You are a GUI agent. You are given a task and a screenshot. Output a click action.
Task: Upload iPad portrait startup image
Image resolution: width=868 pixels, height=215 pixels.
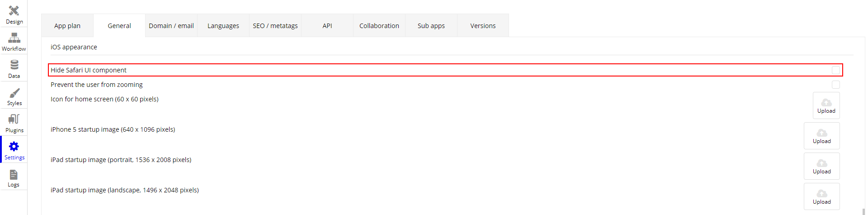(821, 166)
